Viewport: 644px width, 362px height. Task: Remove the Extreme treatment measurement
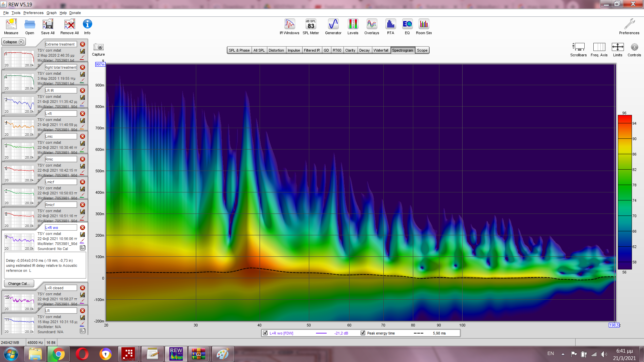click(83, 44)
